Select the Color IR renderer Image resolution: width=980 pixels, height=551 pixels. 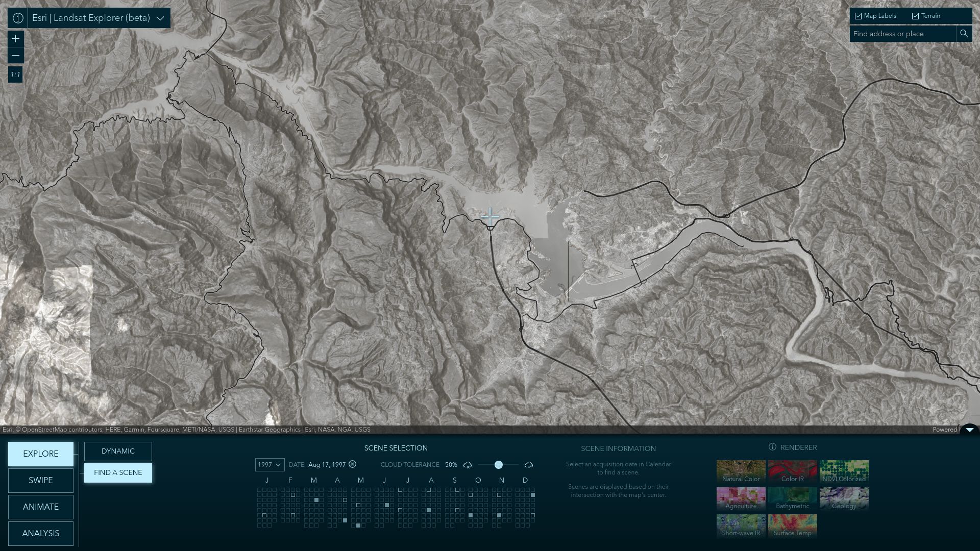(x=793, y=472)
